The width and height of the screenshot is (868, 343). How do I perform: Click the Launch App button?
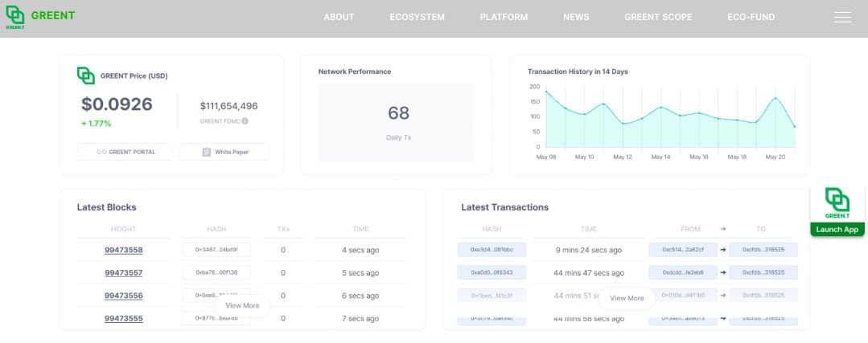pos(837,230)
